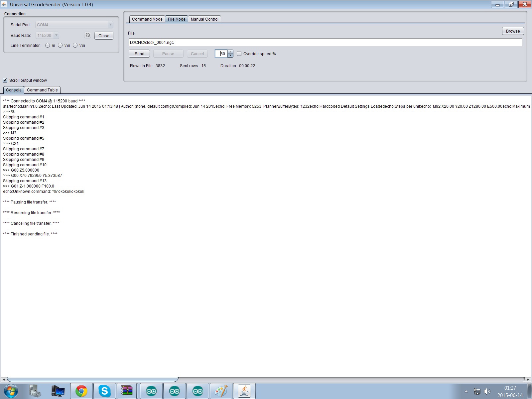Viewport: 532px width, 399px height.
Task: Click 'echo:Unknown command' console line
Action: [44, 192]
